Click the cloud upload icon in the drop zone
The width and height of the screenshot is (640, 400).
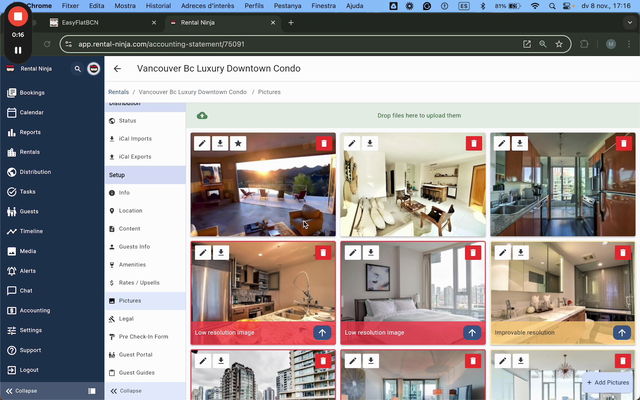click(x=202, y=116)
